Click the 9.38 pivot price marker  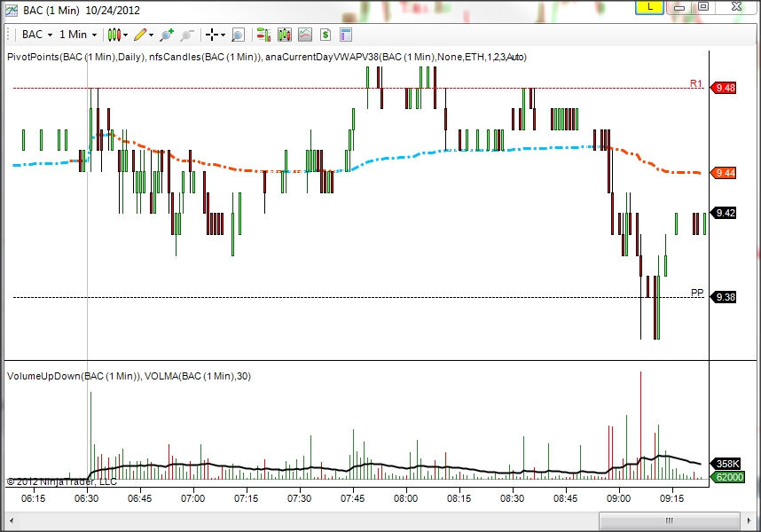click(723, 297)
